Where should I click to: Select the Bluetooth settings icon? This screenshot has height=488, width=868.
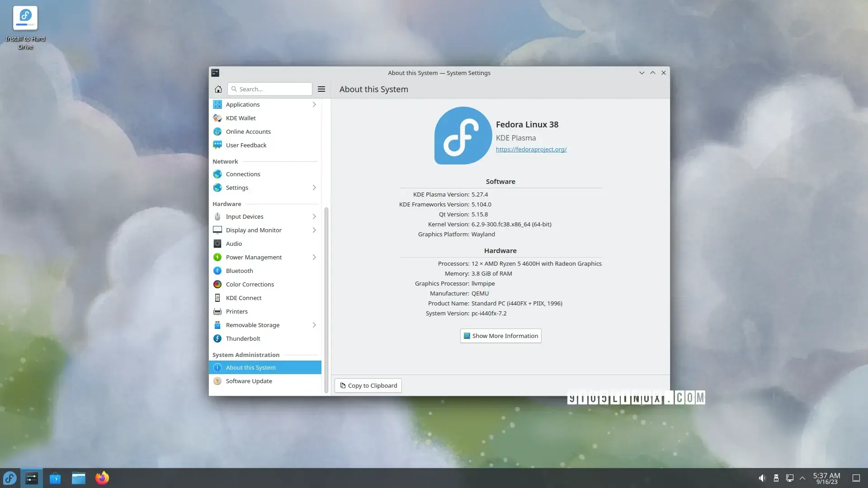pos(217,271)
